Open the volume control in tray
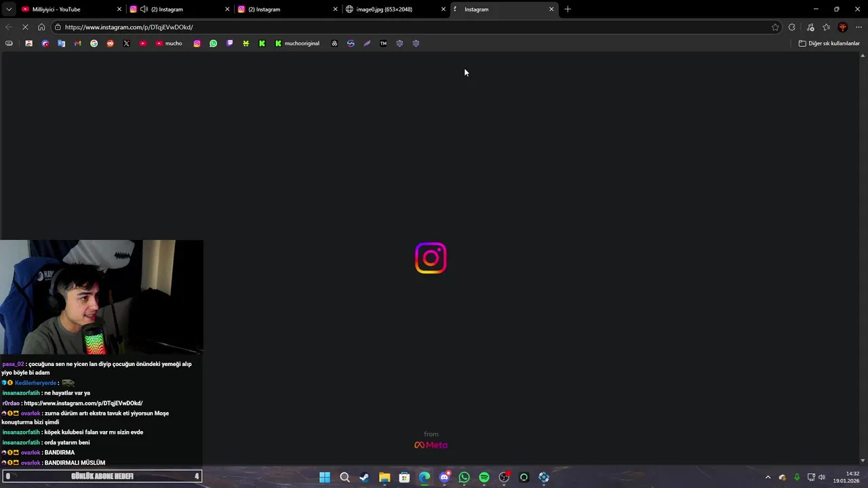The width and height of the screenshot is (868, 488). [x=822, y=477]
